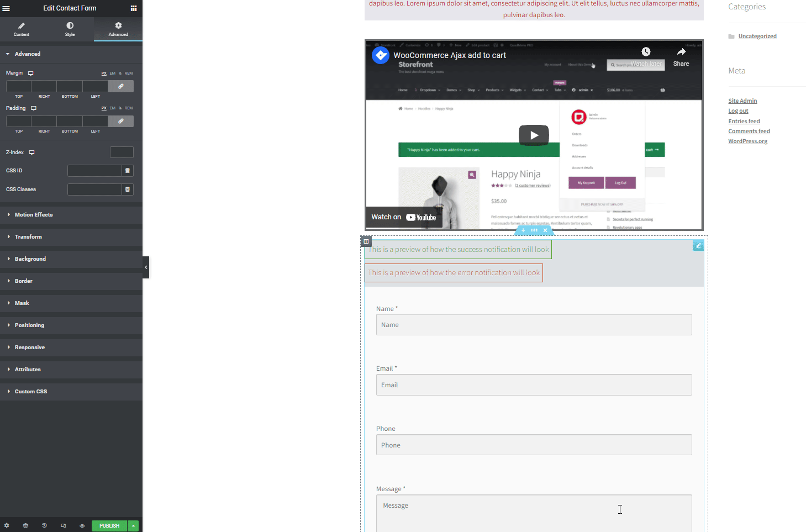Click the Message text area
This screenshot has height=532, width=806.
(534, 514)
